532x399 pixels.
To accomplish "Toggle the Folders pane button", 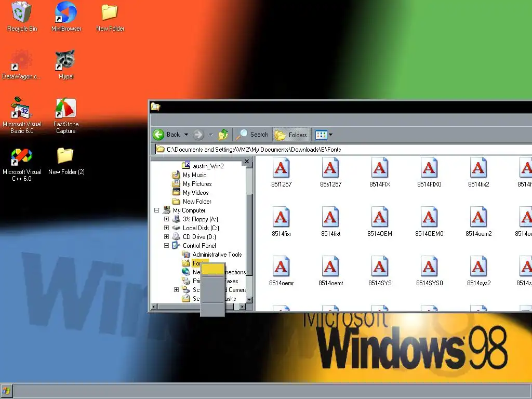I will click(291, 135).
